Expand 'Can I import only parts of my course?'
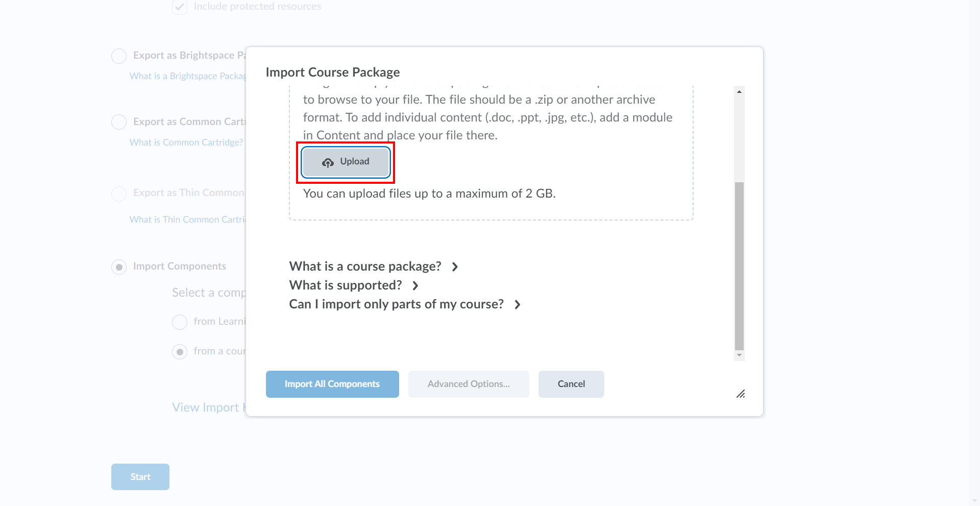980x506 pixels. coord(405,304)
